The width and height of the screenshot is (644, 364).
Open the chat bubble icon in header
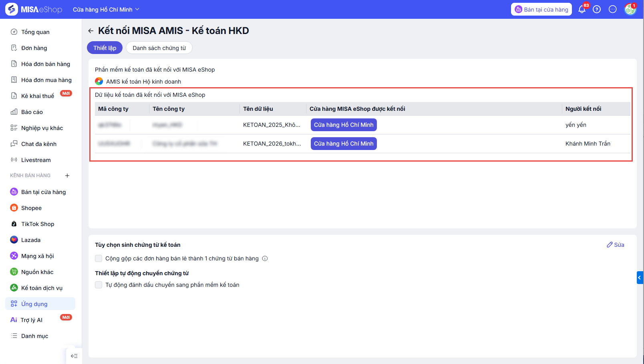tap(613, 9)
